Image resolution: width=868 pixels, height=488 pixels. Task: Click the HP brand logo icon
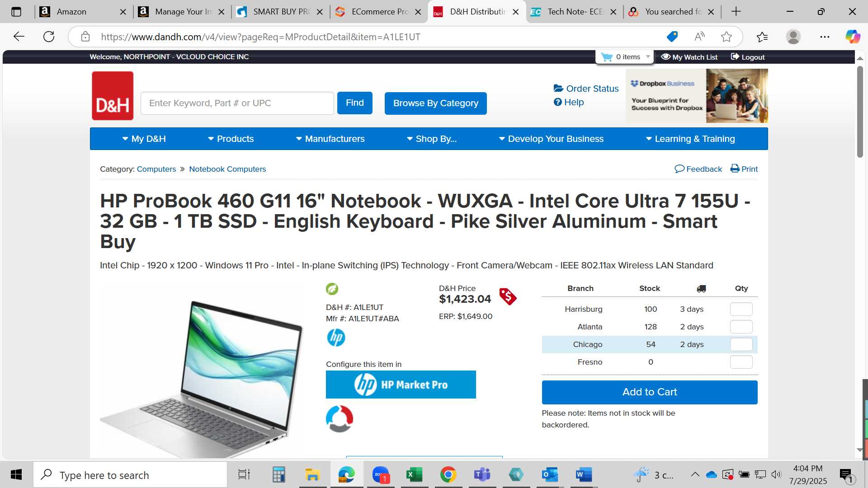336,338
